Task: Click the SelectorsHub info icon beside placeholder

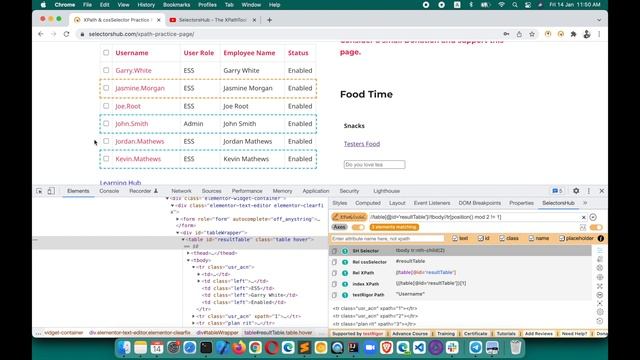Action: tap(601, 238)
